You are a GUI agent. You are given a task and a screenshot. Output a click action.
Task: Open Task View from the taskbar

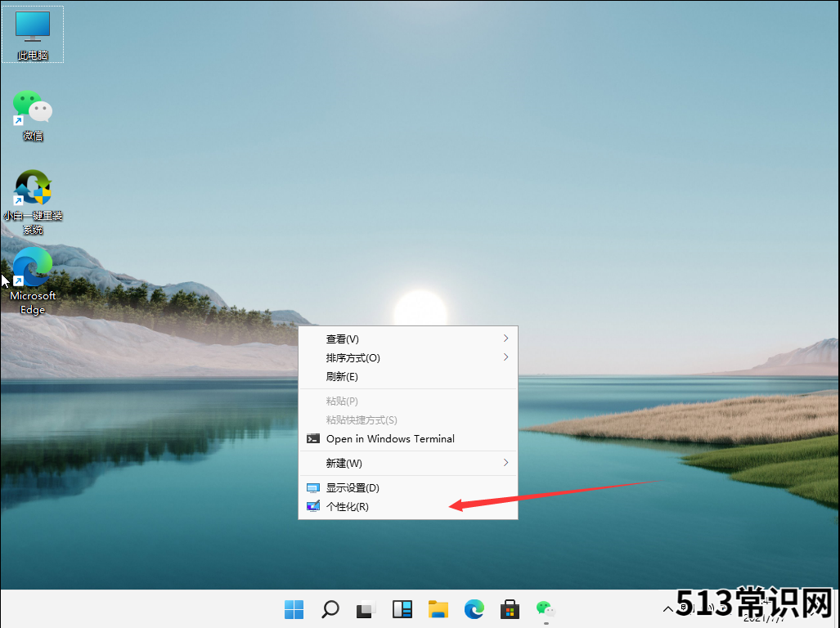click(366, 609)
